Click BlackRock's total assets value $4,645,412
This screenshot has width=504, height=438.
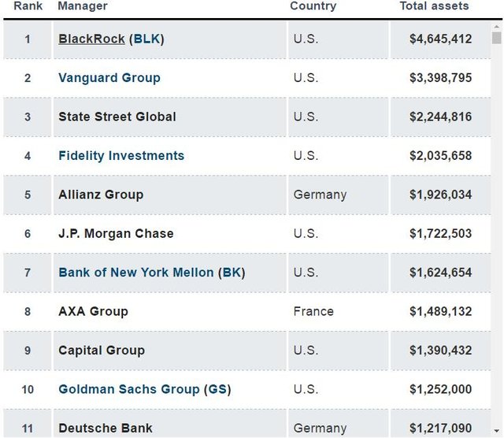click(440, 39)
